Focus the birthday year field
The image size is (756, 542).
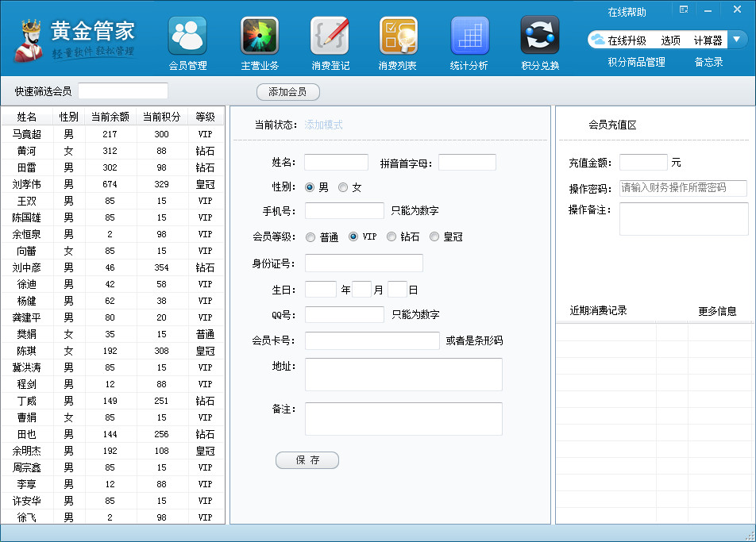coord(321,290)
